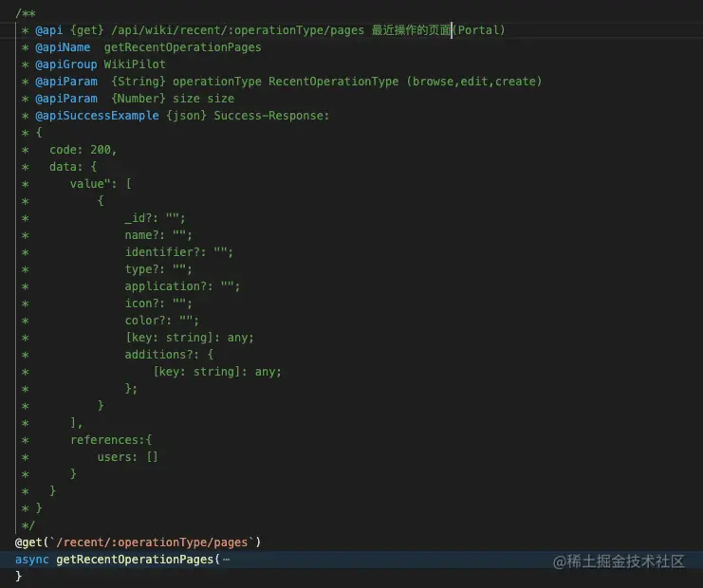Click references:{ line
The height and width of the screenshot is (588, 703).
[111, 440]
